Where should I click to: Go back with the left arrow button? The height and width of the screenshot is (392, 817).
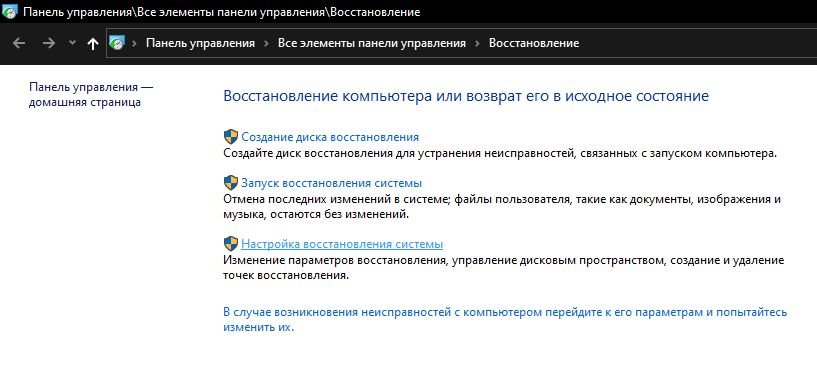pyautogui.click(x=19, y=43)
